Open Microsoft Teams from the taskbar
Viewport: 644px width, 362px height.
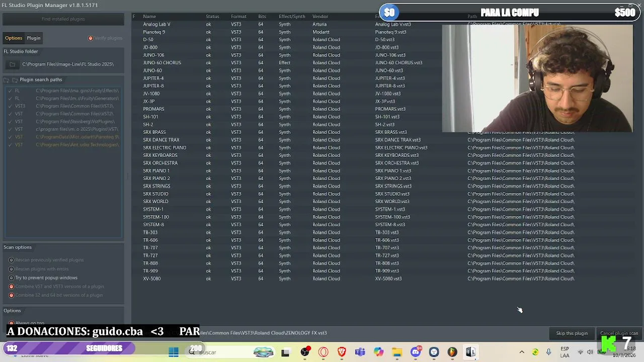tap(360, 352)
